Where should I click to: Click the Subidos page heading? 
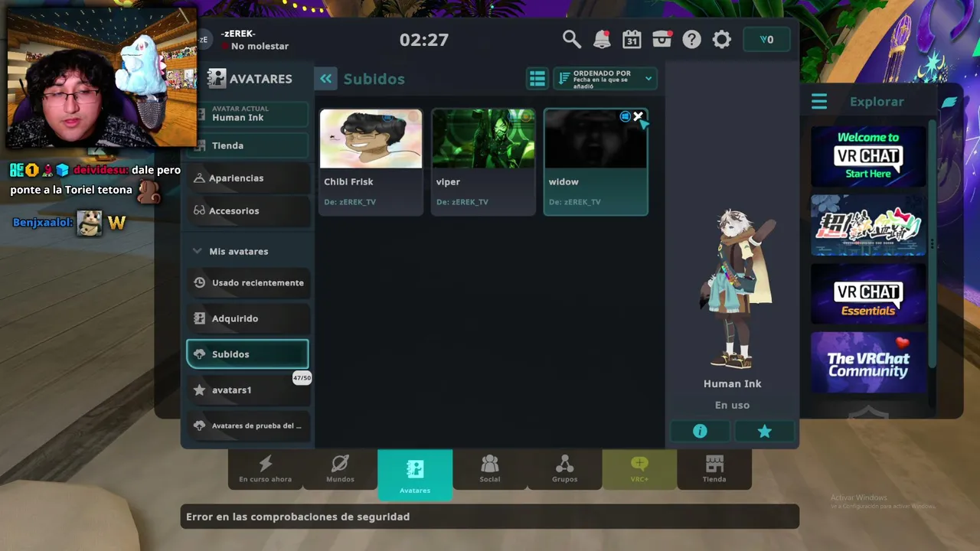click(x=374, y=79)
